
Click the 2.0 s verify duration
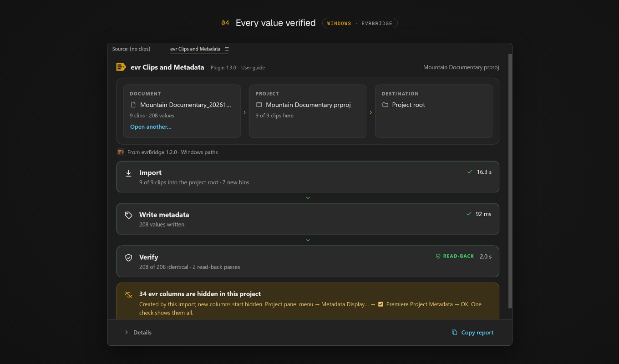486,257
